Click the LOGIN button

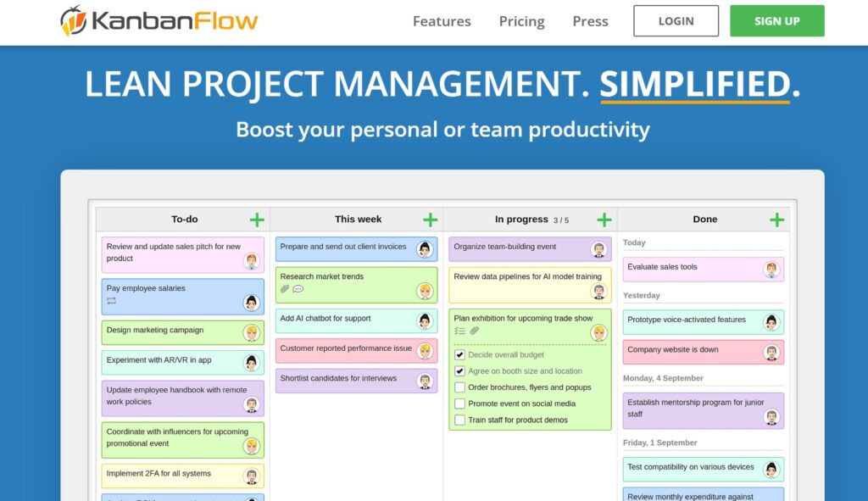point(676,21)
